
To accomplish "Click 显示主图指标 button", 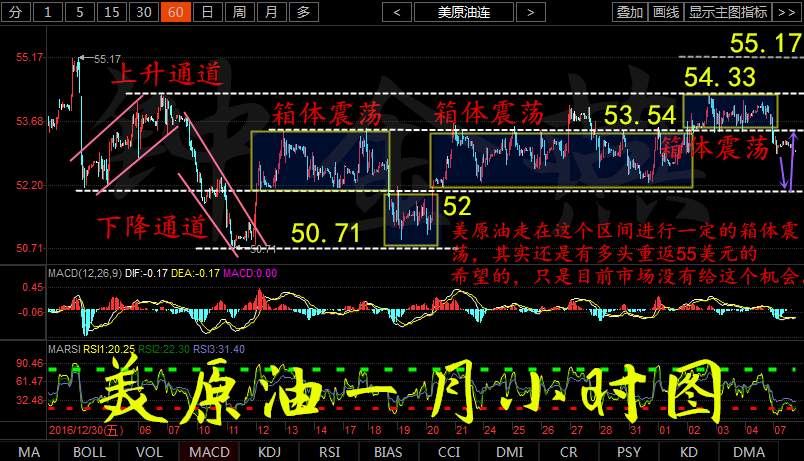I will point(728,12).
